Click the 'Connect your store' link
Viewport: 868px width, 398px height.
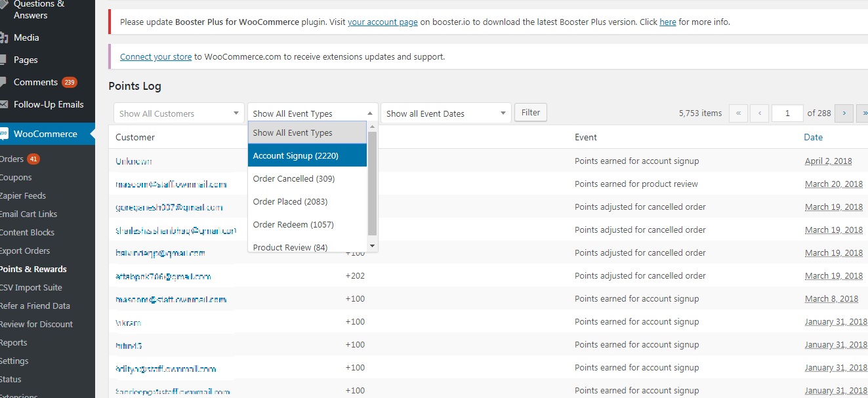point(156,56)
